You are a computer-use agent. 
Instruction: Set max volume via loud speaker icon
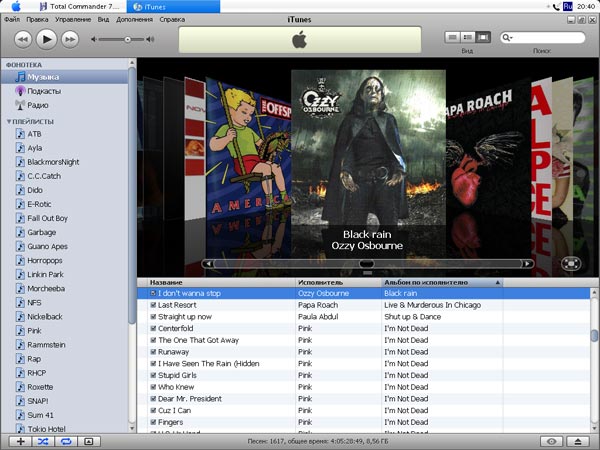[150, 39]
